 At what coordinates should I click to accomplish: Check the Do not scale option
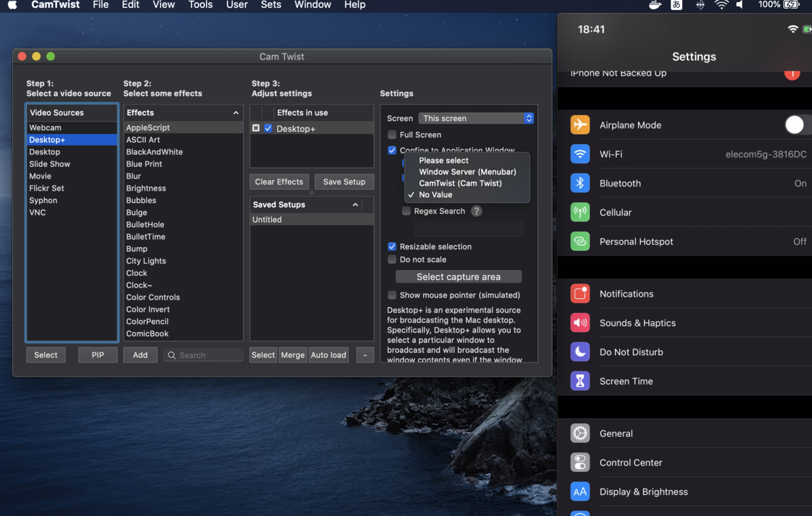click(392, 260)
